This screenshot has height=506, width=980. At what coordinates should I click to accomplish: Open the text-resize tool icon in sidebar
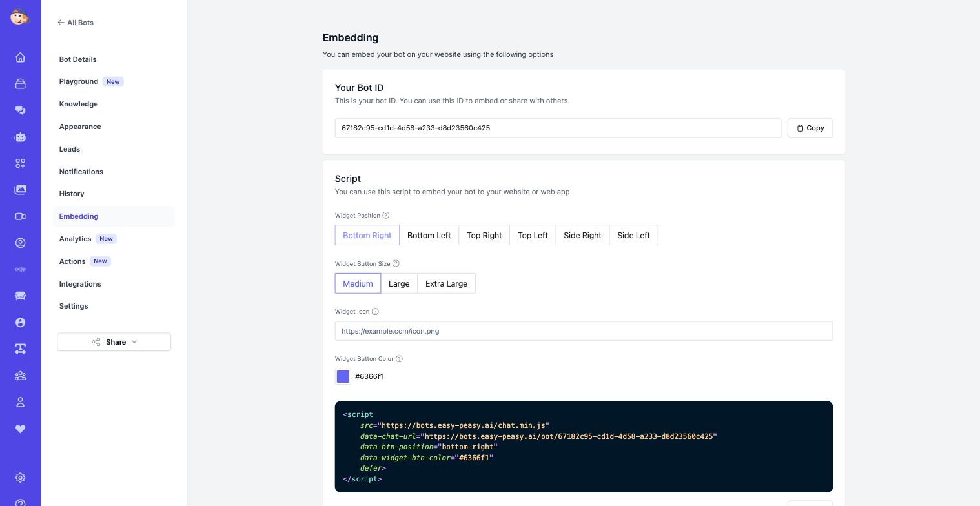(x=20, y=349)
